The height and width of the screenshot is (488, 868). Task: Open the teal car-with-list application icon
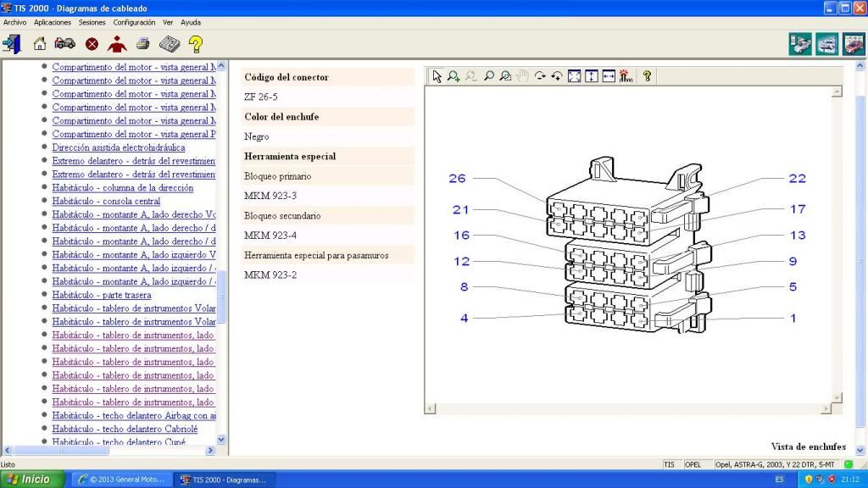[x=800, y=44]
